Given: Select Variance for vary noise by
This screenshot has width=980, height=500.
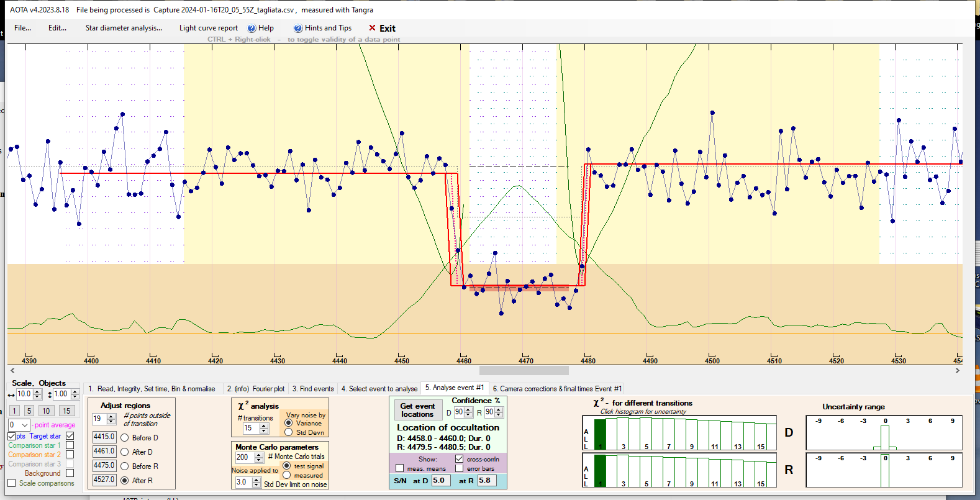Looking at the screenshot, I should pyautogui.click(x=289, y=423).
